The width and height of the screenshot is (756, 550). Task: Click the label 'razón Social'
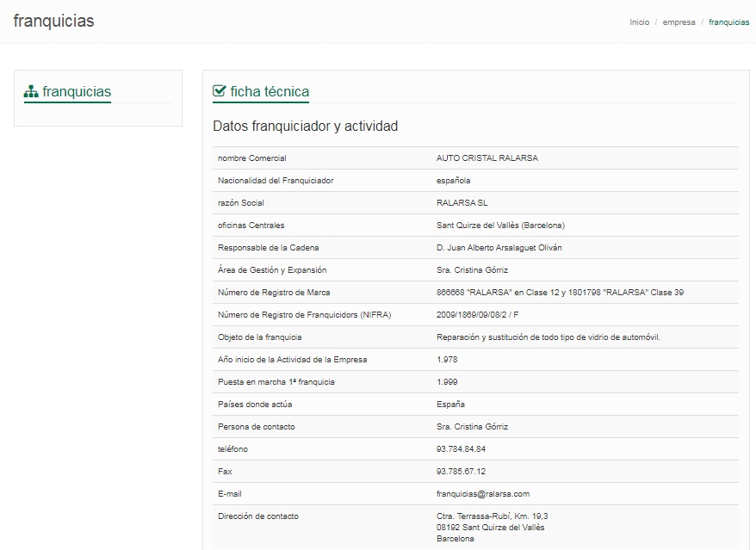coord(240,203)
